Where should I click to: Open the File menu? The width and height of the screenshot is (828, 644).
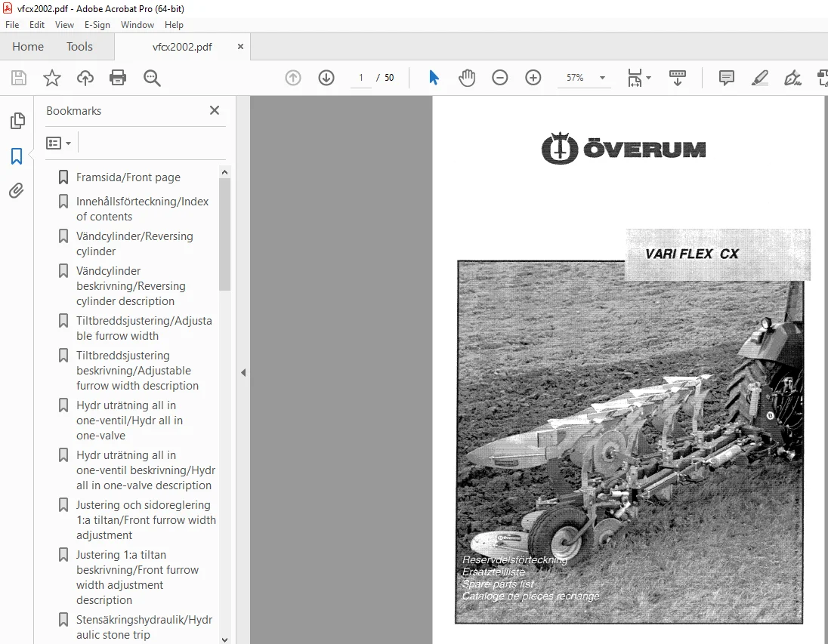tap(12, 25)
